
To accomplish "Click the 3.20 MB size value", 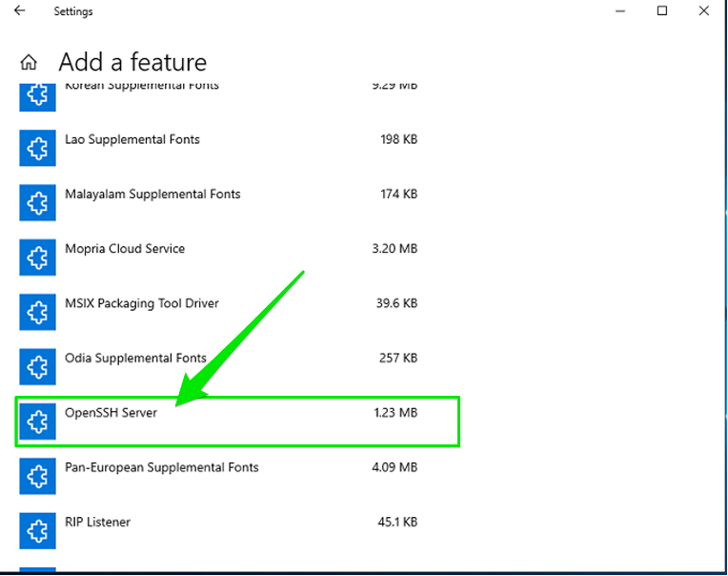I will pos(394,249).
